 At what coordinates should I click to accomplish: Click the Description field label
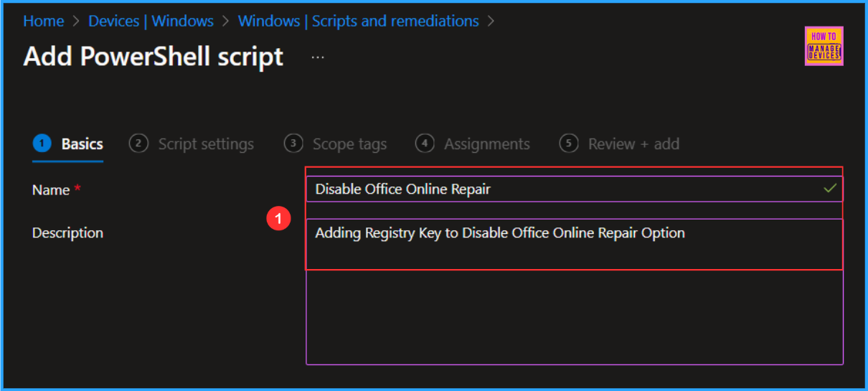67,233
